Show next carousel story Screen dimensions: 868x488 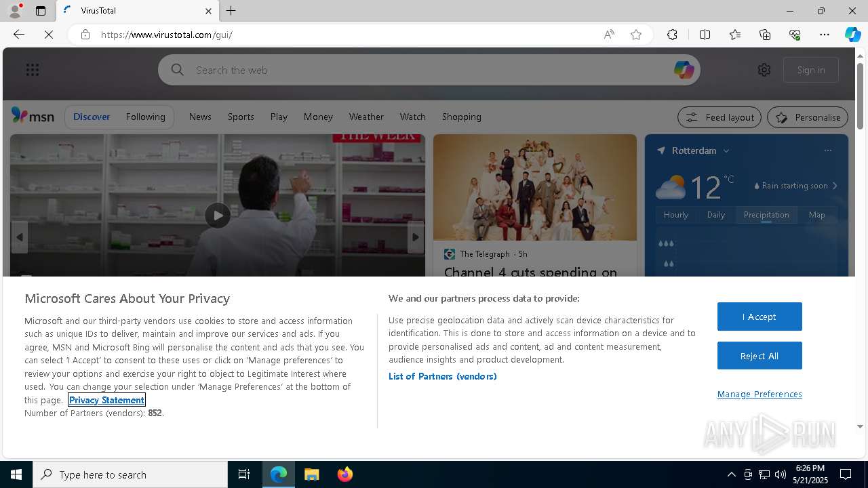pos(416,237)
